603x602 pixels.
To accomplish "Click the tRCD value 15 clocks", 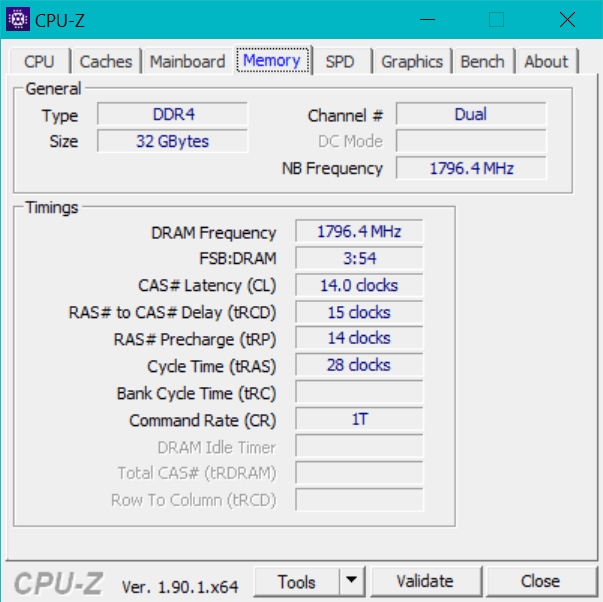I will [x=359, y=312].
